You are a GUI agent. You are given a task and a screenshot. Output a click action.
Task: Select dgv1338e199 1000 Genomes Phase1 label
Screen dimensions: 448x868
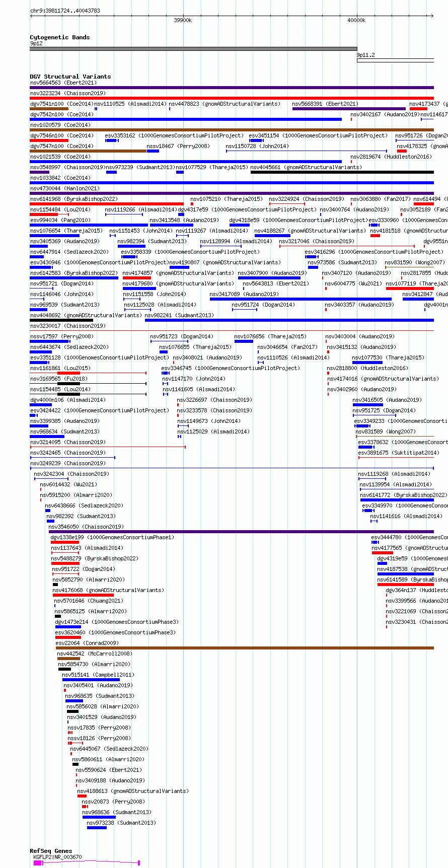(x=112, y=537)
